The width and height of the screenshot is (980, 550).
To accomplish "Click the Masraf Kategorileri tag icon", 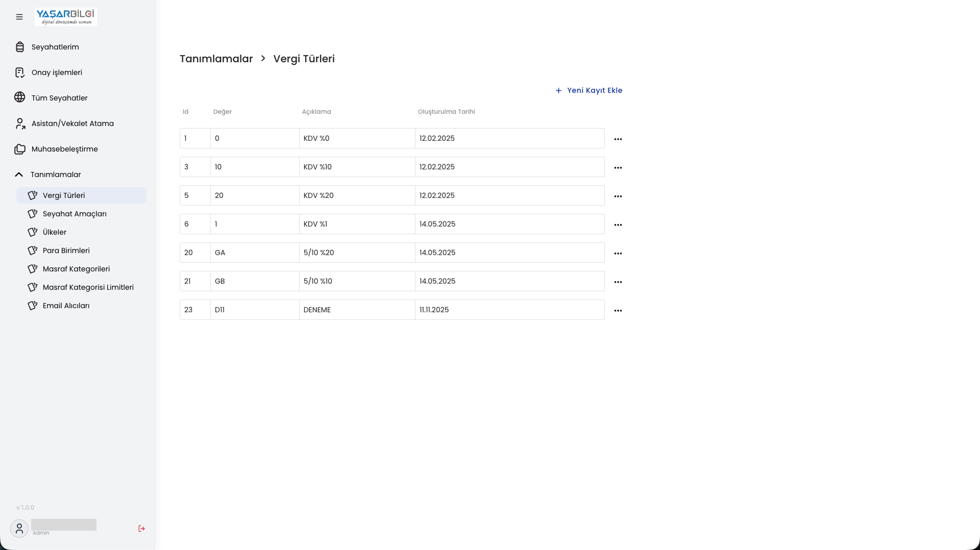I will click(x=33, y=269).
